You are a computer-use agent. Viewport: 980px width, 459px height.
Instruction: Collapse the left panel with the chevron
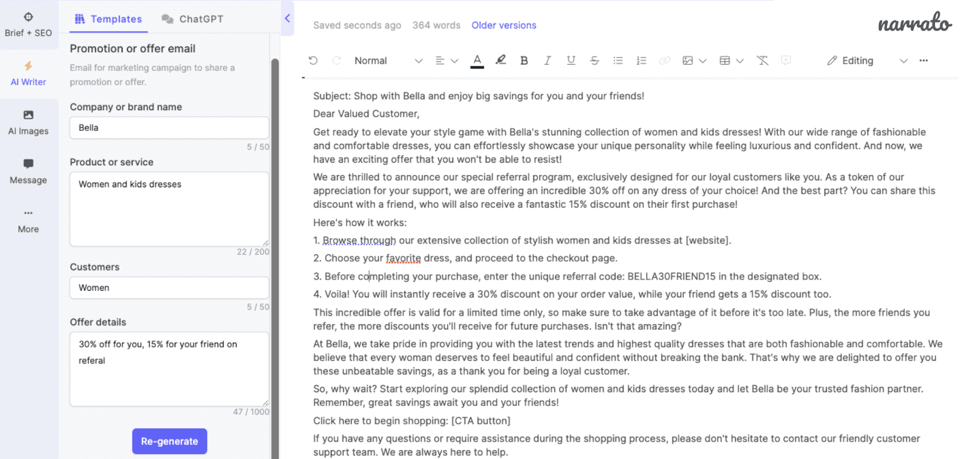(287, 18)
